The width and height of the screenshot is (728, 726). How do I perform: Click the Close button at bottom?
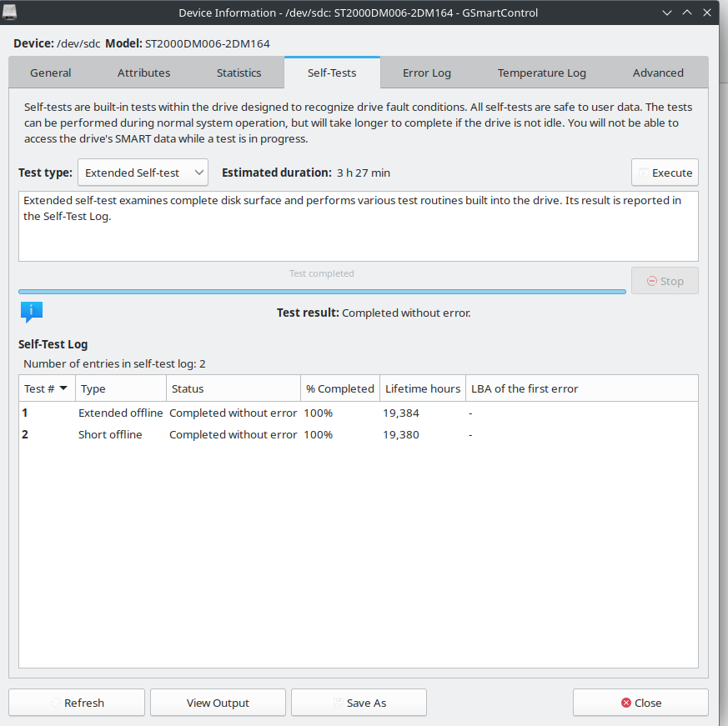[x=640, y=703]
